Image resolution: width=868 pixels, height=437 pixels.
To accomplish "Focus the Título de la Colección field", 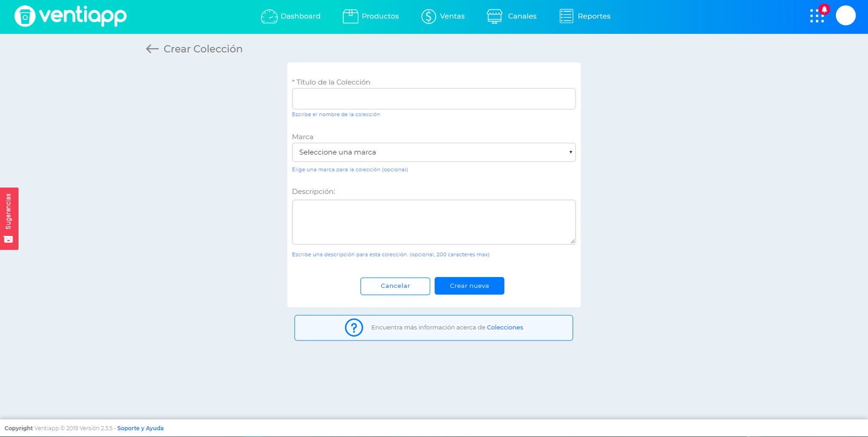I will (x=433, y=99).
